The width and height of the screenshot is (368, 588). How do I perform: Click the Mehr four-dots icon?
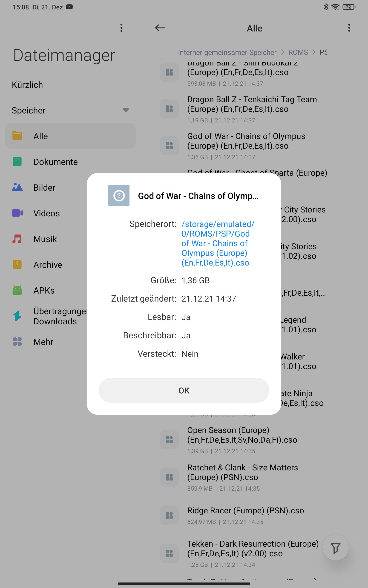pyautogui.click(x=17, y=341)
